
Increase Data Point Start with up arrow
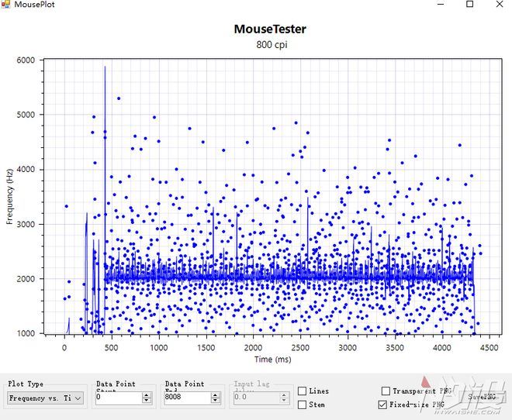(147, 395)
